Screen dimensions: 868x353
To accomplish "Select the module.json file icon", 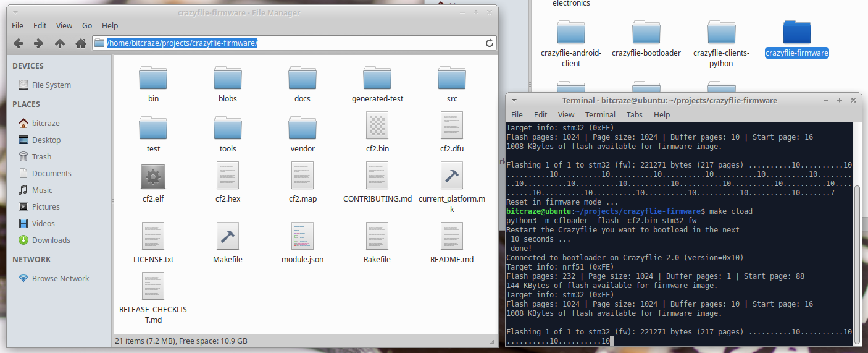I will 303,237.
